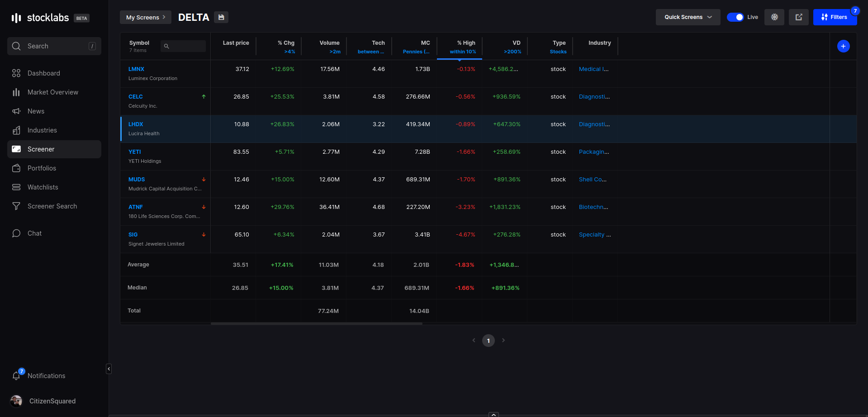Open Specialty industry link for SIG

tap(595, 235)
